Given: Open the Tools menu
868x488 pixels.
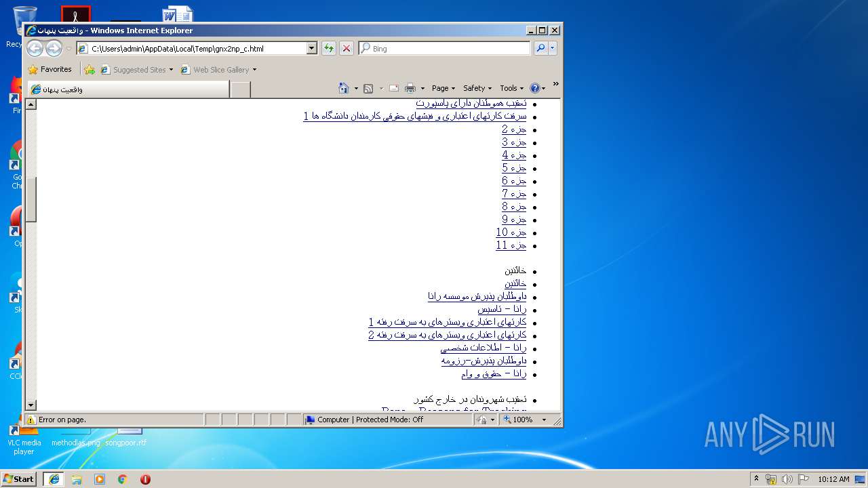Looking at the screenshot, I should 512,88.
